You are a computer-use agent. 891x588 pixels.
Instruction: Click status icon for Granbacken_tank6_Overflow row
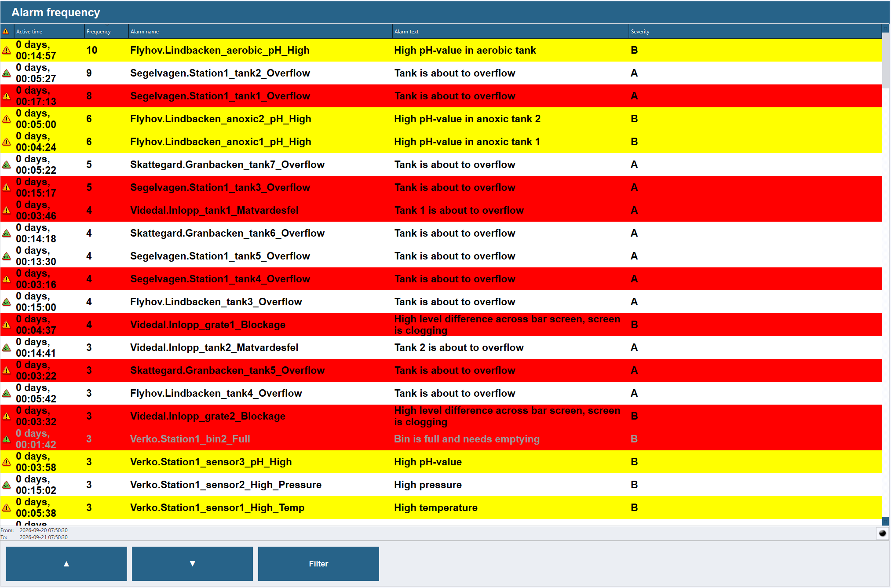[x=7, y=234]
